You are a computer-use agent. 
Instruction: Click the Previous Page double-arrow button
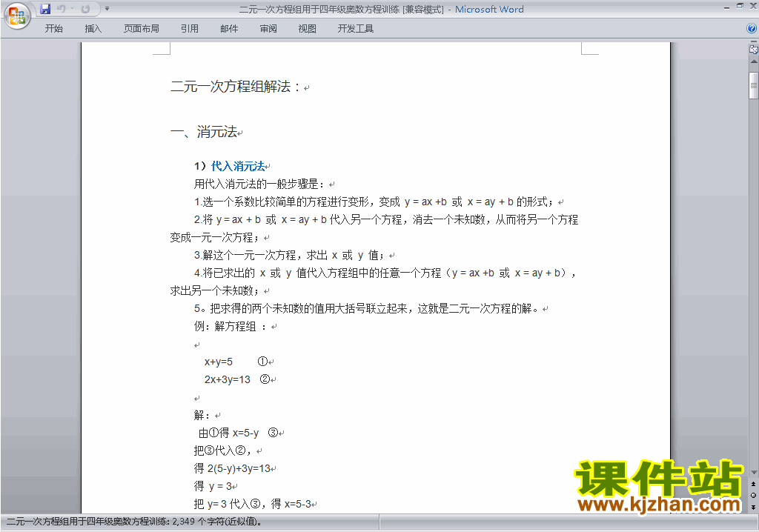(754, 484)
